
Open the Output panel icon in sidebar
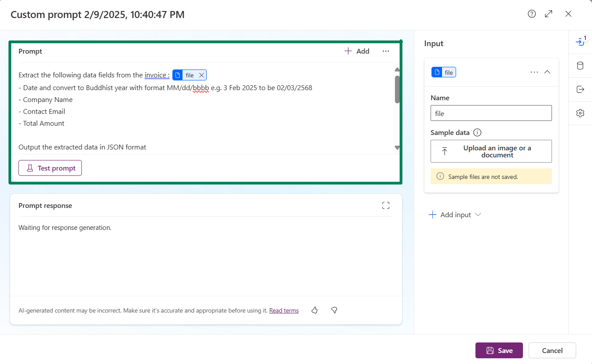coord(580,90)
